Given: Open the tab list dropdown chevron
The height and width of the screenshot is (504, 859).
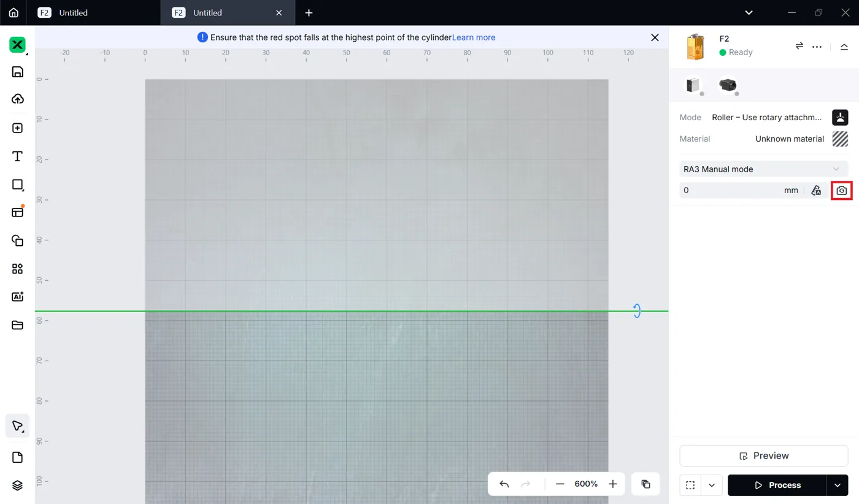Looking at the screenshot, I should coord(749,12).
